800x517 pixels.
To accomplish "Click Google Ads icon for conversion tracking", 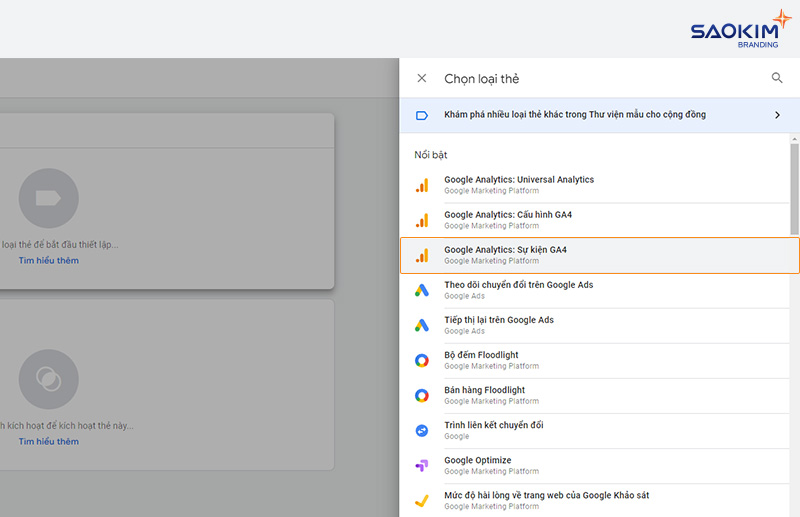I will tap(422, 290).
